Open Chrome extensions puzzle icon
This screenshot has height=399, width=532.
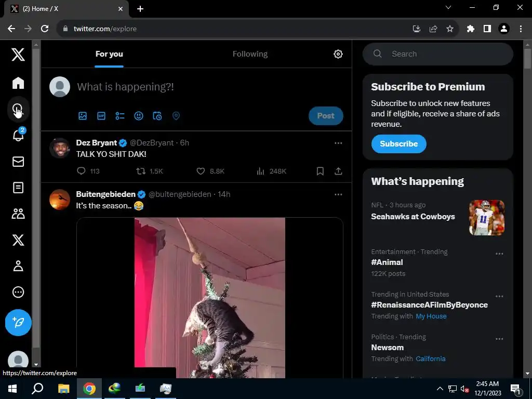tap(470, 29)
